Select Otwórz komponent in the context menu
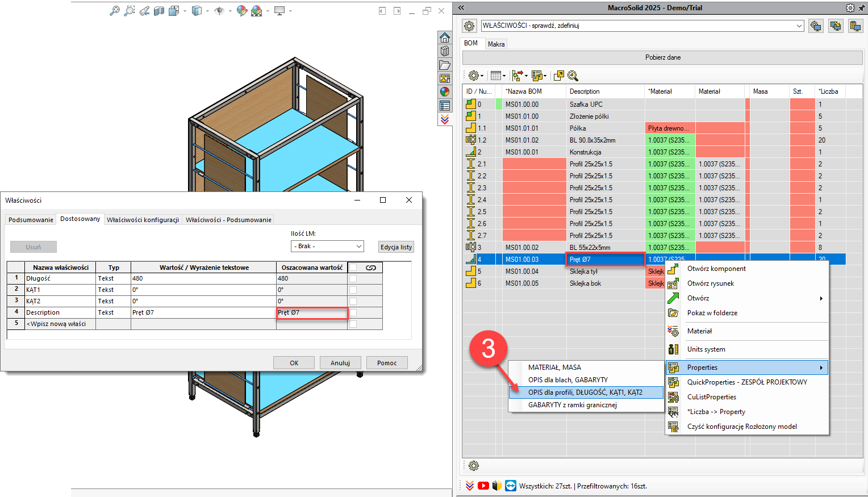Image resolution: width=868 pixels, height=497 pixels. [747, 269]
